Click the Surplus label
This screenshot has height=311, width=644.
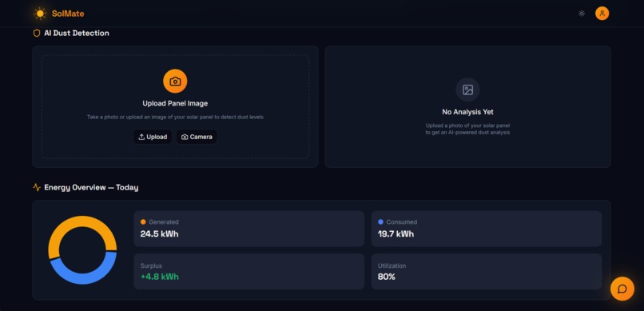tap(151, 265)
